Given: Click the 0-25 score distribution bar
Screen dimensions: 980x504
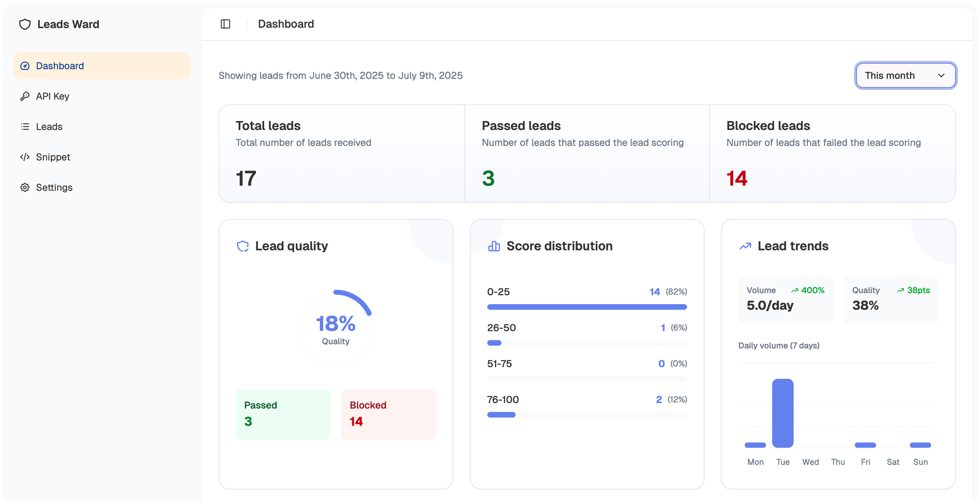Looking at the screenshot, I should (587, 307).
